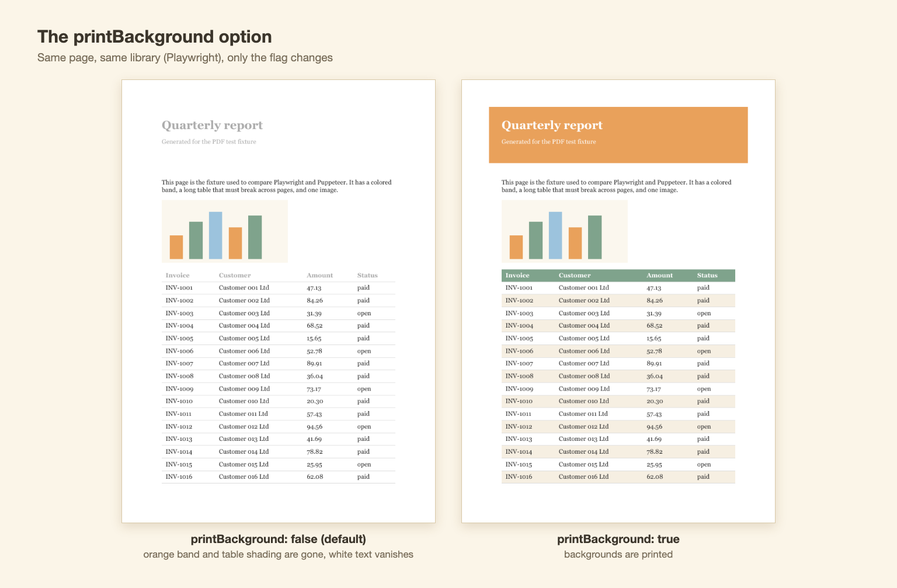Select 'INV-1016' in the printBackground false page
The height and width of the screenshot is (588, 897).
coord(179,477)
